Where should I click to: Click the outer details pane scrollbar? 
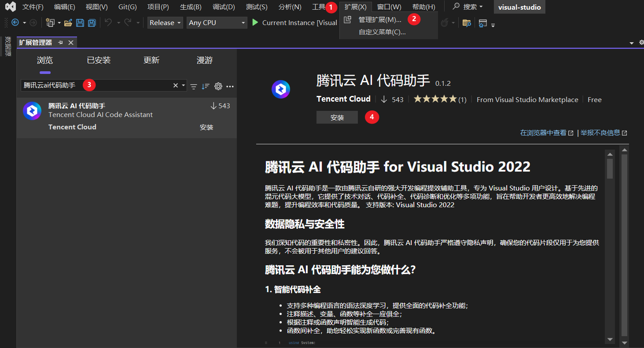coord(624,245)
